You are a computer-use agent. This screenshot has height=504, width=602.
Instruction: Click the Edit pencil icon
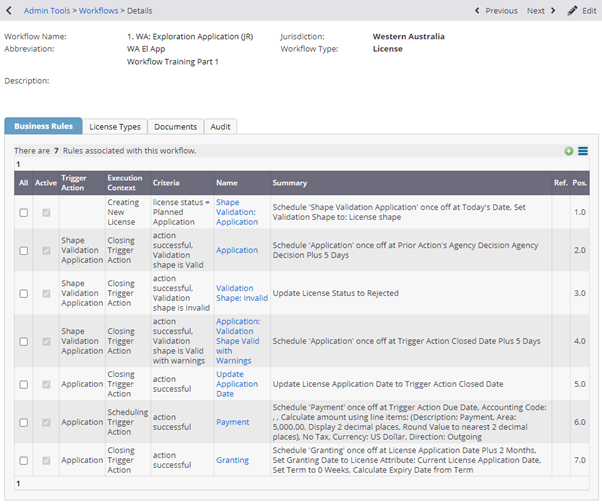click(572, 10)
